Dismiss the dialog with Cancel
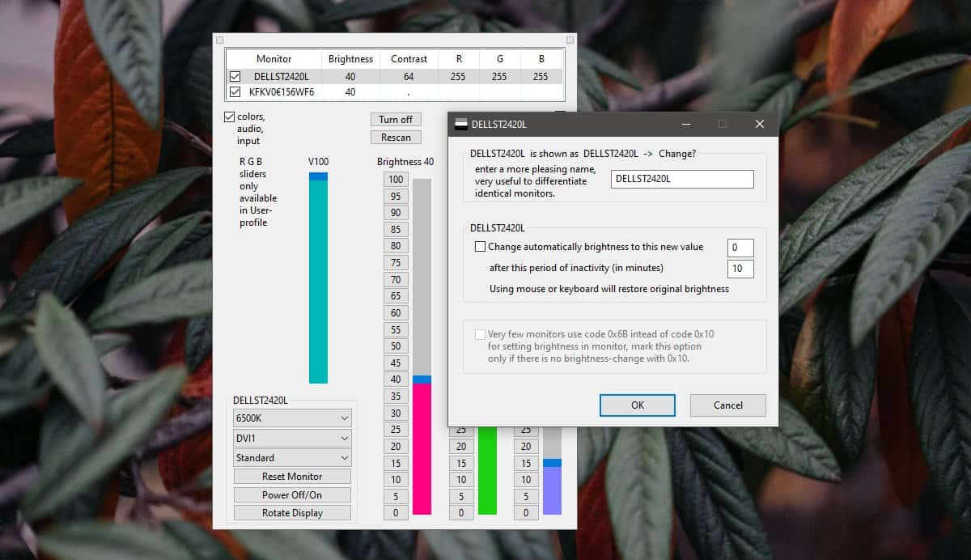Viewport: 971px width, 560px height. coord(727,405)
